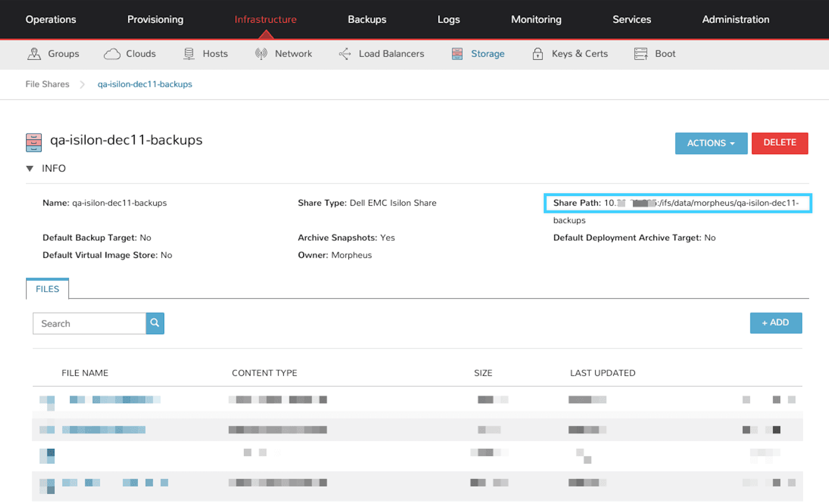Click the Boot section icon
The width and height of the screenshot is (829, 504).
pos(641,54)
